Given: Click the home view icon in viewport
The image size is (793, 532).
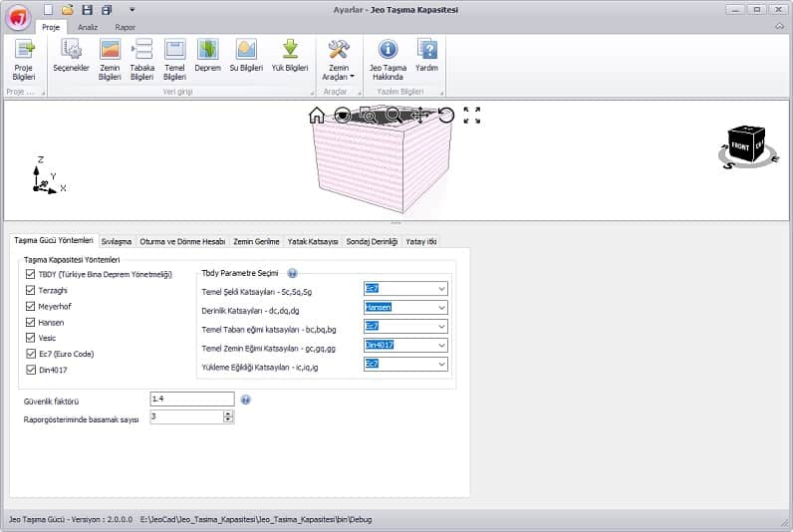Looking at the screenshot, I should click(x=317, y=115).
